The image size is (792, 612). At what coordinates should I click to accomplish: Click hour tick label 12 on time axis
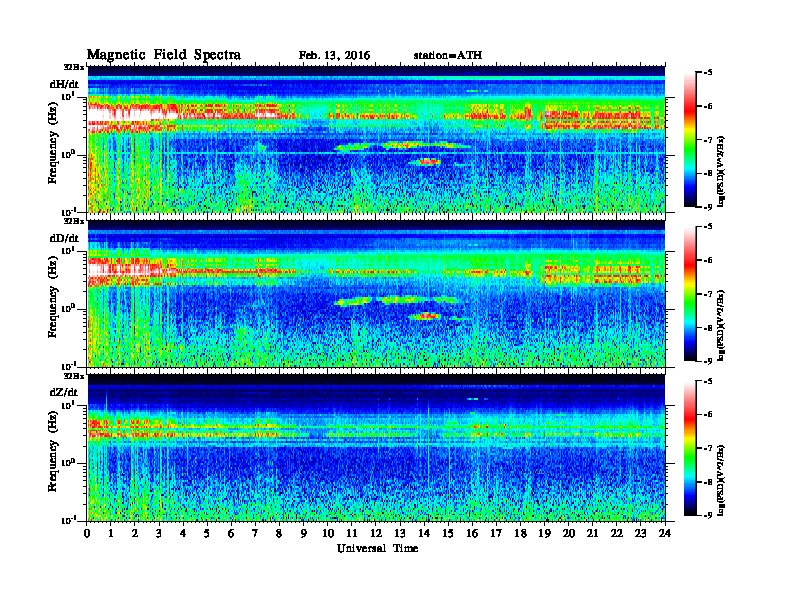point(376,534)
